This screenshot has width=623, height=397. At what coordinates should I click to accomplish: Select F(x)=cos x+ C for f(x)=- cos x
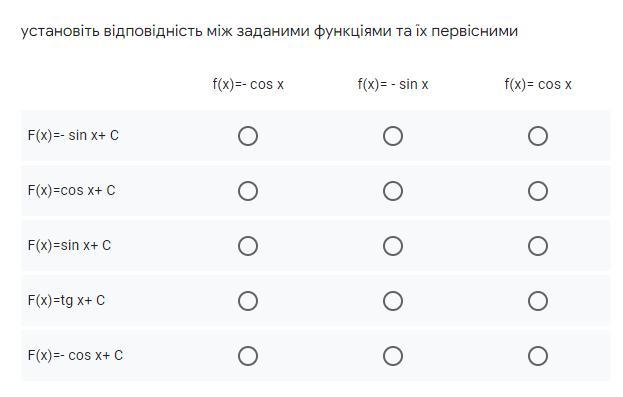tap(248, 191)
